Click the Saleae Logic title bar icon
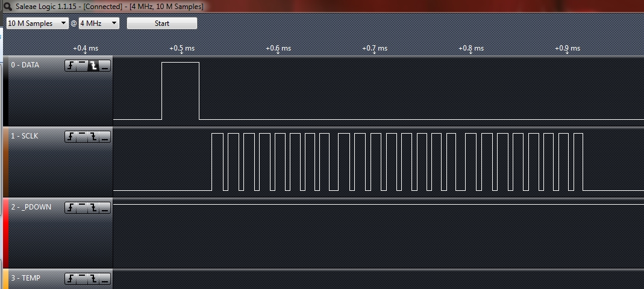Screen dimensions: 644x289 coord(7,6)
